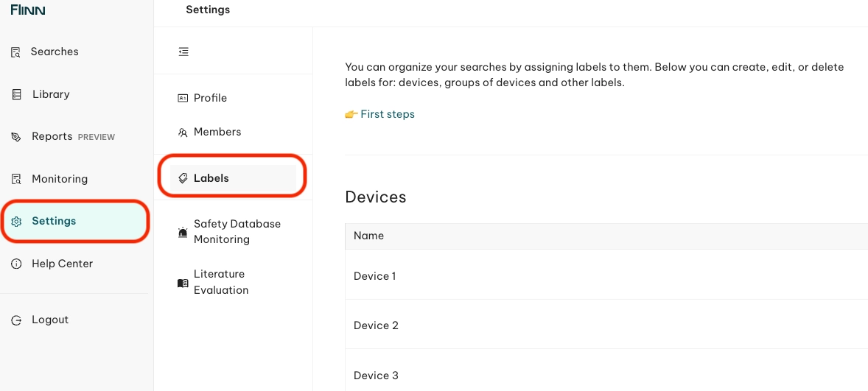Collapse the settings submenu panel icon

click(183, 52)
